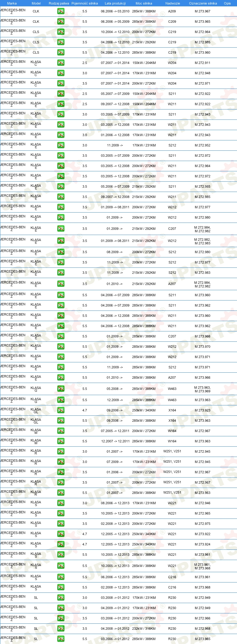
Task: Click engine code M 272.965
Action: 202,513
